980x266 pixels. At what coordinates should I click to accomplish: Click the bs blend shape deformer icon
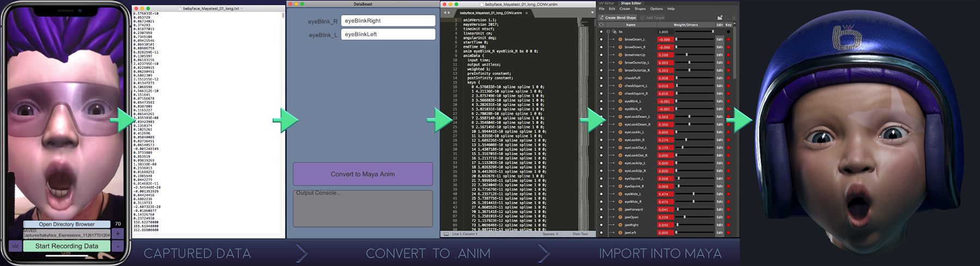pos(615,32)
